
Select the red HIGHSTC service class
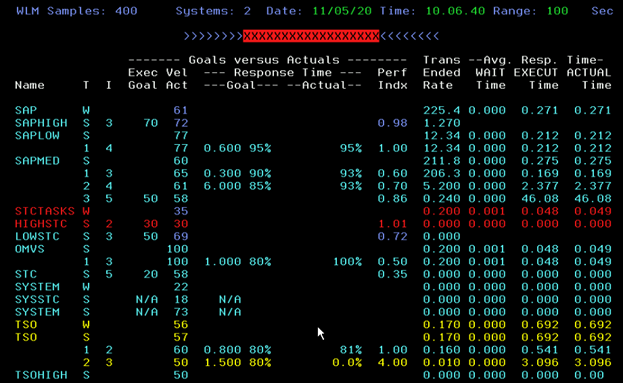click(x=41, y=224)
